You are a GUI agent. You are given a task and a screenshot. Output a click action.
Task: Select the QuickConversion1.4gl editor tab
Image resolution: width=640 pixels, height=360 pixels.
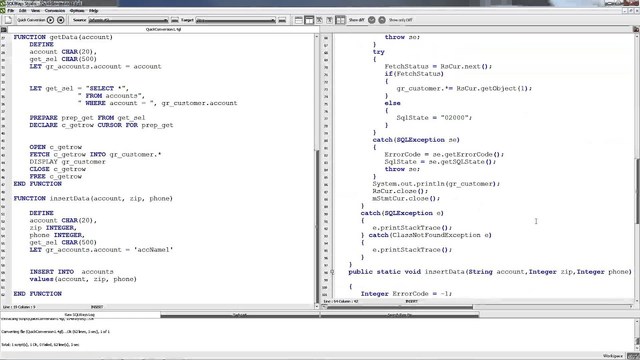click(163, 29)
